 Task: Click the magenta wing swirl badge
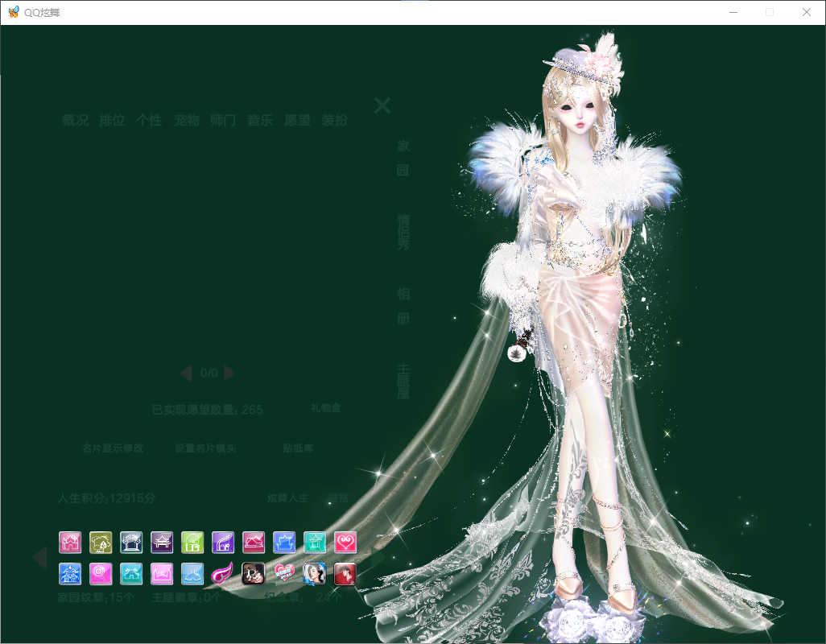point(222,574)
